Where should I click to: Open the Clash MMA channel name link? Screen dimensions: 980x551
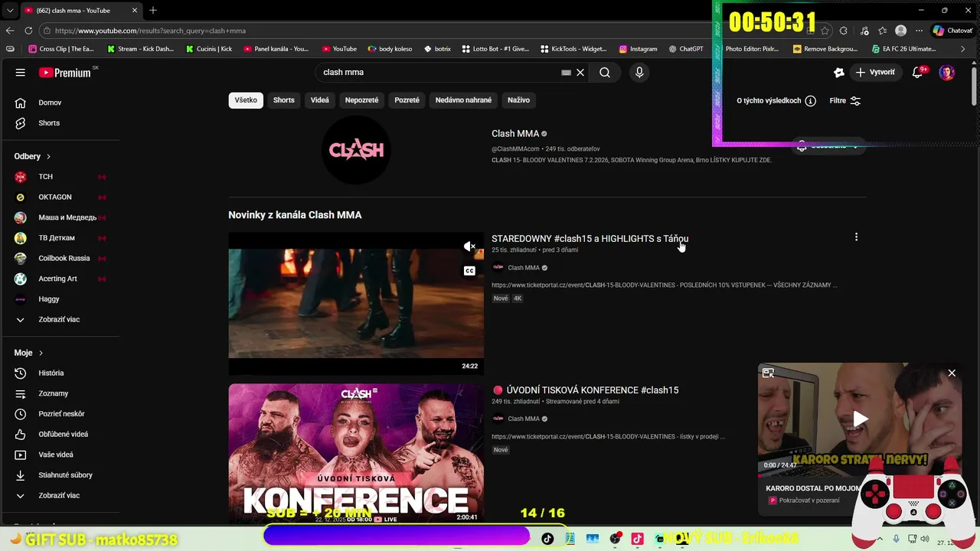coord(515,134)
